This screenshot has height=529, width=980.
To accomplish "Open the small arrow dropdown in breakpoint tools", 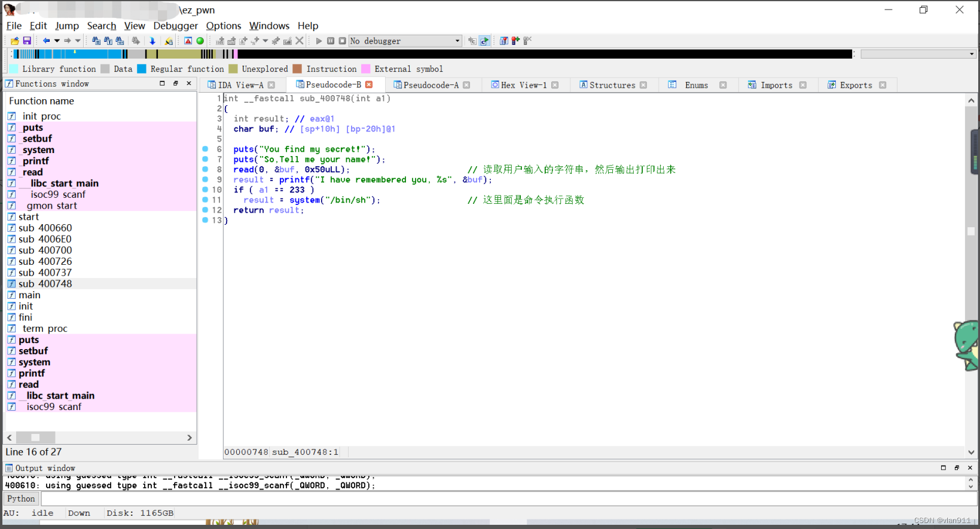I will [x=265, y=41].
